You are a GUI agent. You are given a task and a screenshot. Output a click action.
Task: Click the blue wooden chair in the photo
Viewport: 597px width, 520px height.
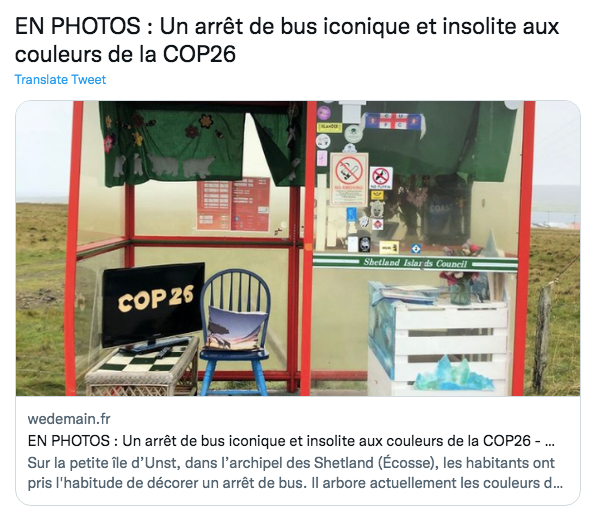[x=233, y=331]
